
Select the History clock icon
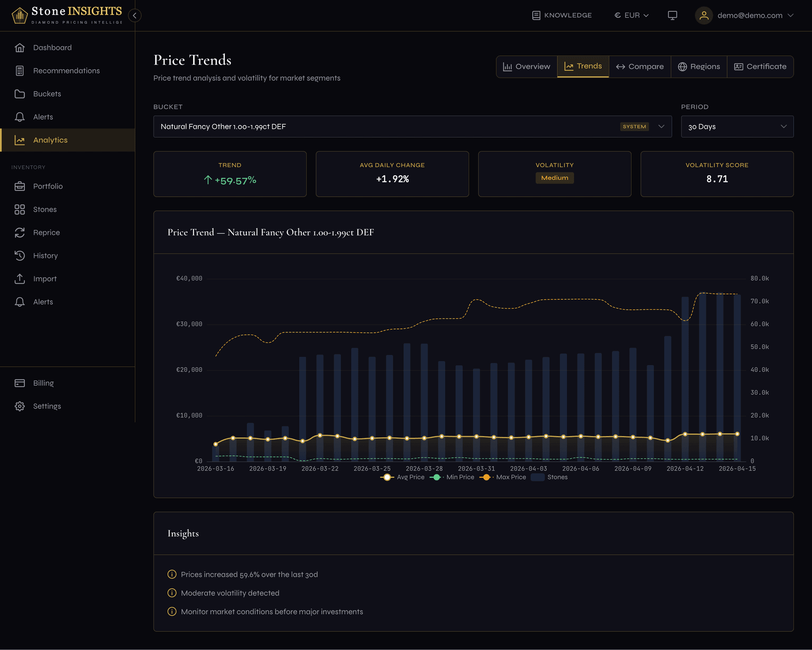pyautogui.click(x=20, y=255)
